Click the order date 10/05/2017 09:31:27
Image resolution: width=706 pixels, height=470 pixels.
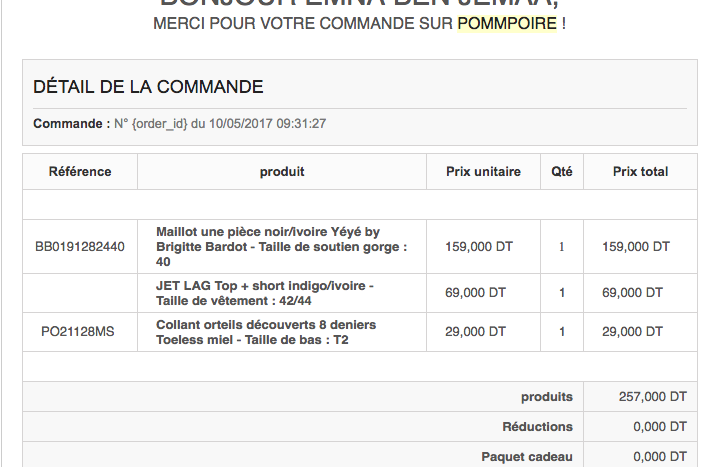click(267, 124)
